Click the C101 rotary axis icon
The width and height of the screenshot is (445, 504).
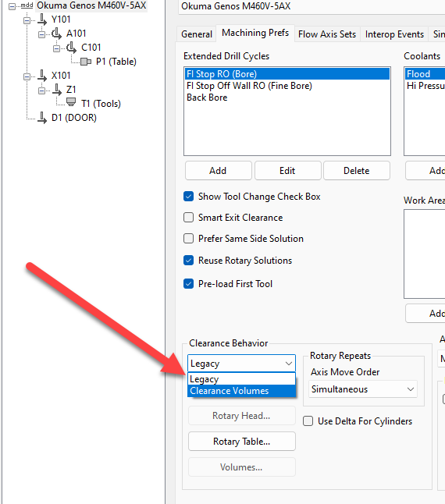tap(71, 48)
